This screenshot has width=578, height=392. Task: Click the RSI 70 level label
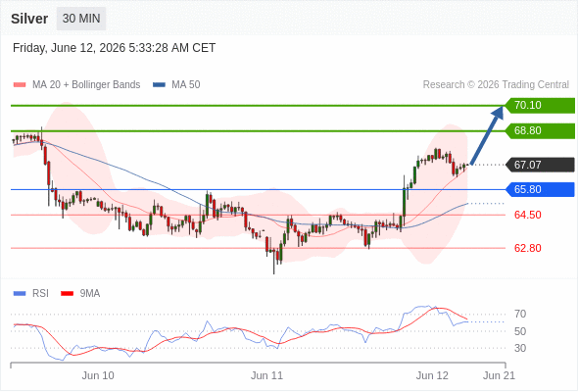[520, 315]
